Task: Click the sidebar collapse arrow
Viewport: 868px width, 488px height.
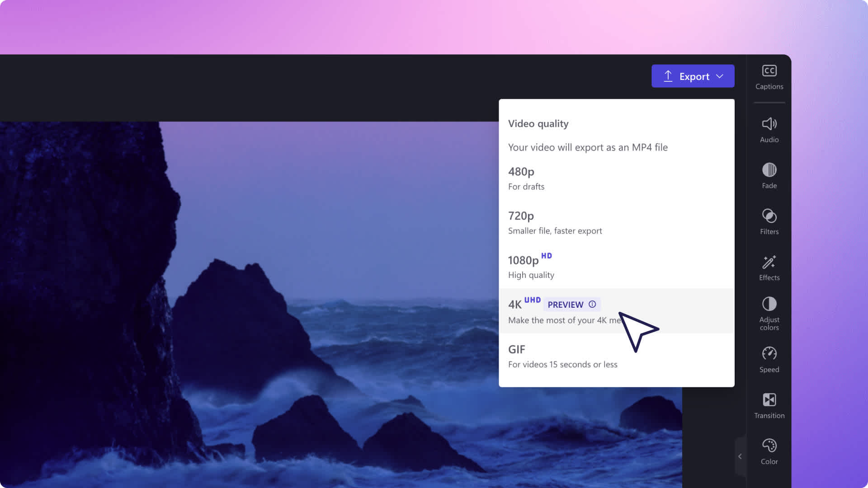Action: click(741, 456)
